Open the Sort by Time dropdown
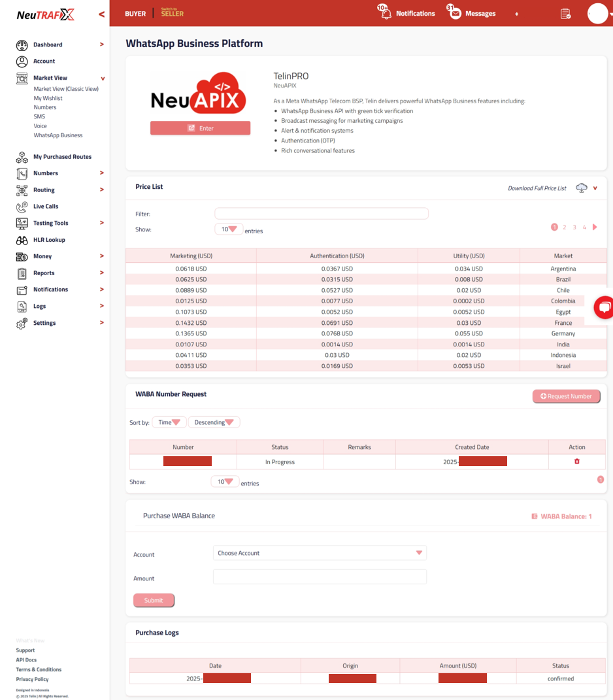The image size is (613, 700). click(x=169, y=422)
